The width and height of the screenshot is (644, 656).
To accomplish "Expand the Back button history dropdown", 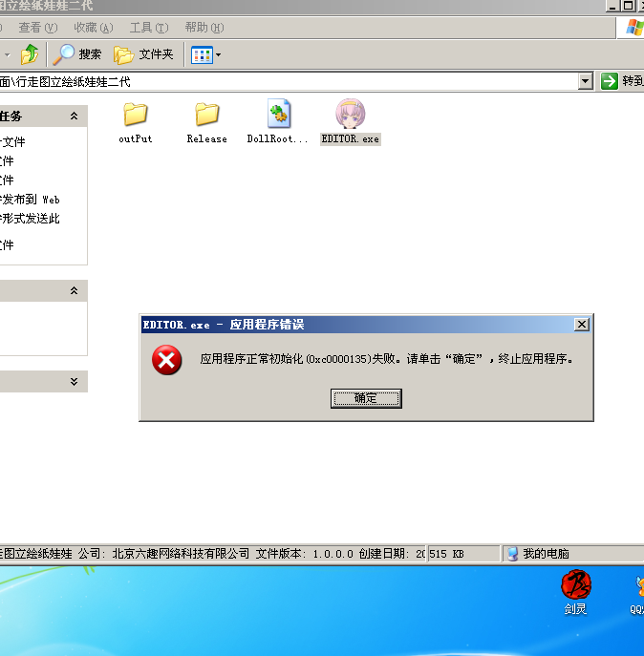I will pos(7,54).
